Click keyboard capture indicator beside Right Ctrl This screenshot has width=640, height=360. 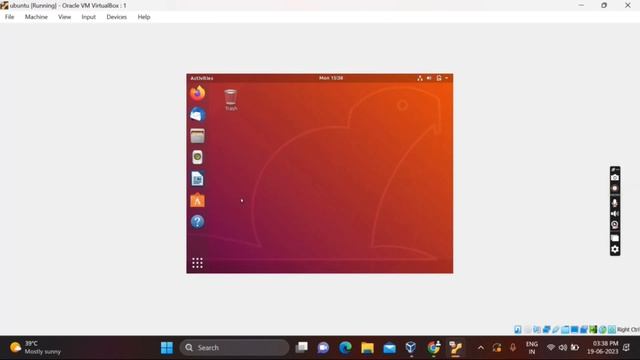[x=611, y=329]
